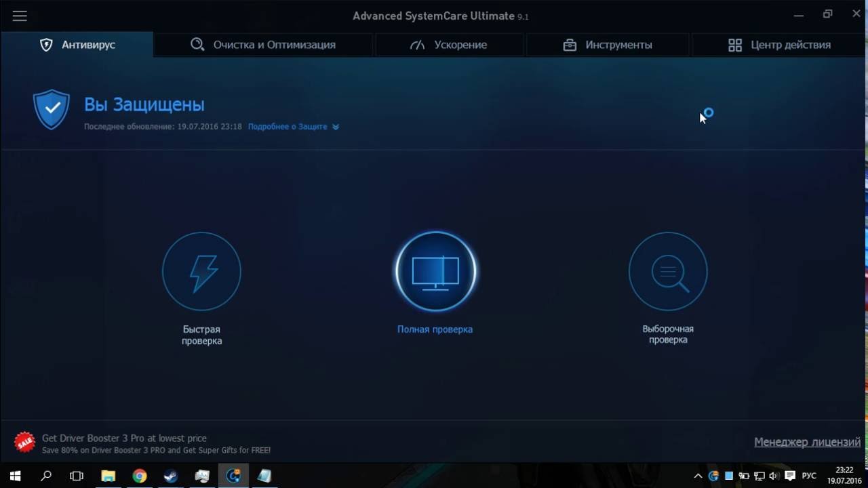
Task: Expand Подробнее о Защите details
Action: click(x=293, y=127)
